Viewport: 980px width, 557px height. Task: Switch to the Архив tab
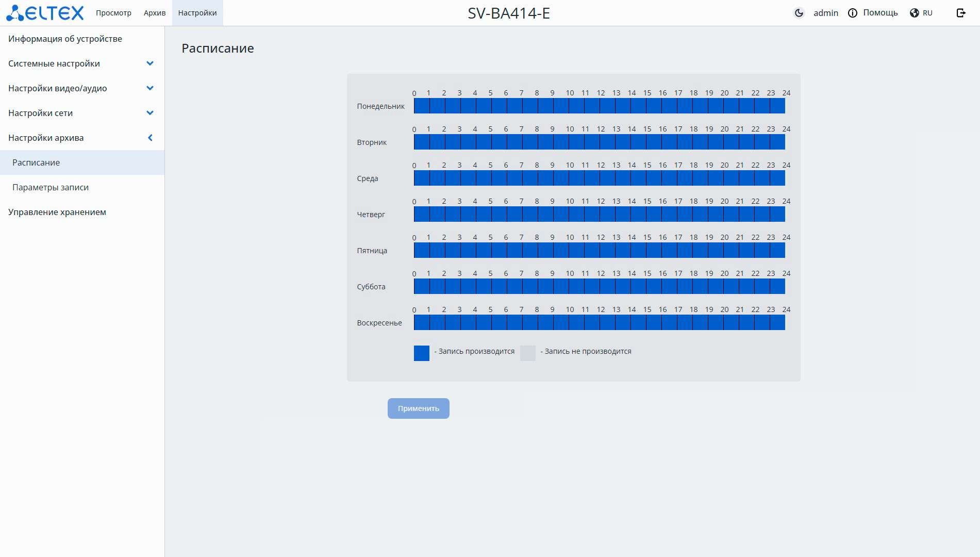pyautogui.click(x=155, y=13)
